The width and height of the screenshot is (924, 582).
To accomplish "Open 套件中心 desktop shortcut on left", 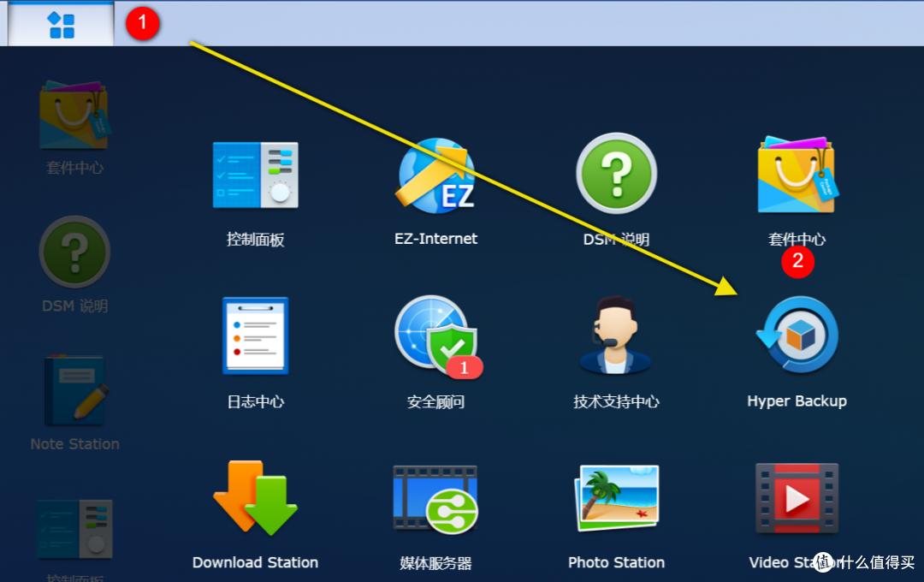I will click(74, 115).
